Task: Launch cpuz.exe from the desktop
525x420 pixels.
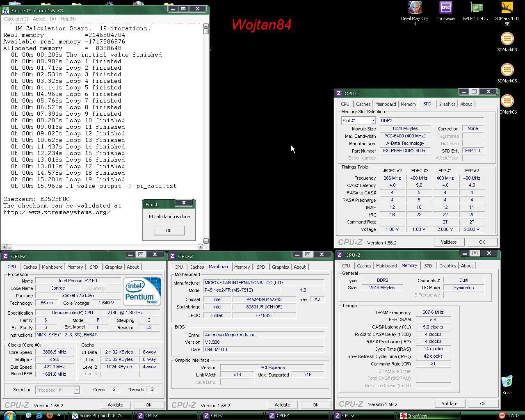Action: [445, 8]
